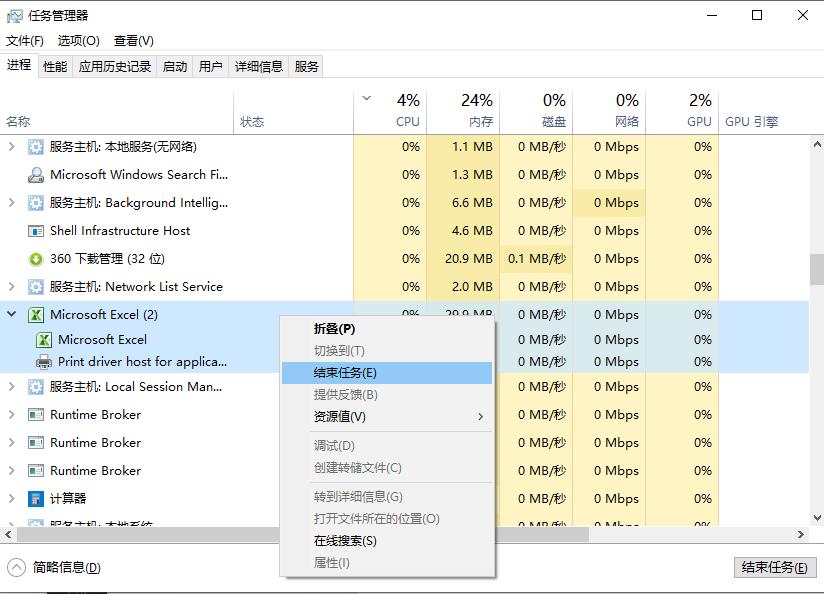Click the vertical scrollbar down arrow

[x=817, y=518]
